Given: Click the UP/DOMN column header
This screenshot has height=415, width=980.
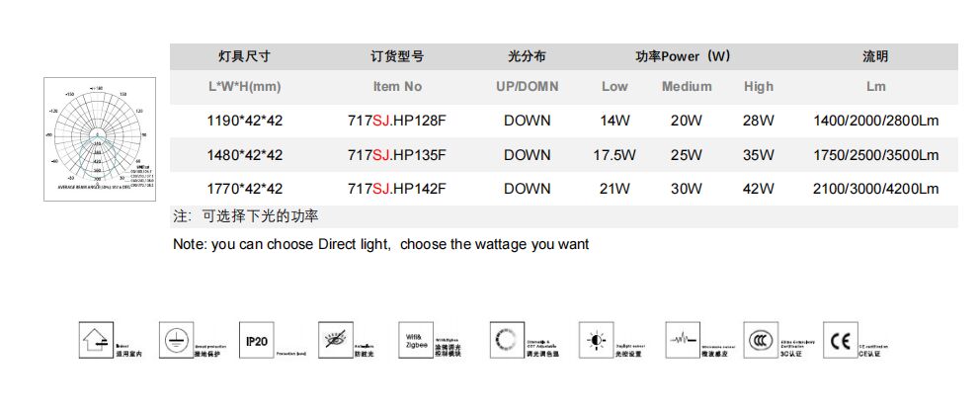Looking at the screenshot, I should click(x=527, y=87).
